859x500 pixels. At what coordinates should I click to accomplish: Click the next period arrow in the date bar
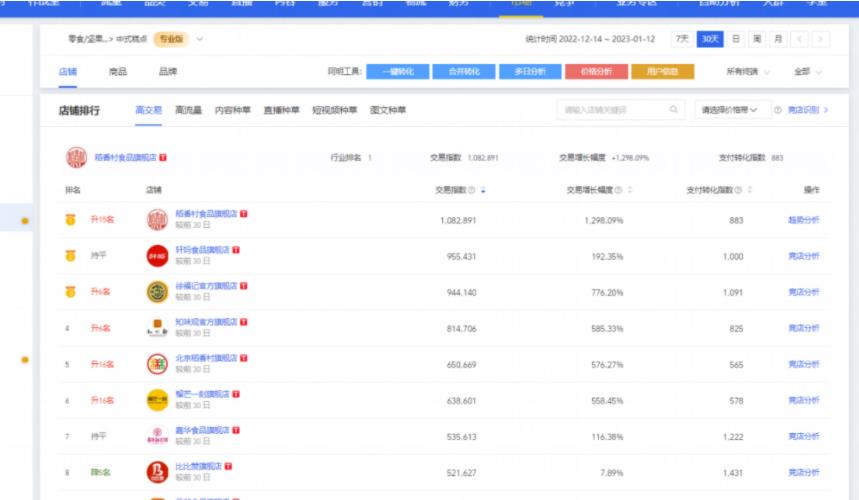pyautogui.click(x=821, y=39)
